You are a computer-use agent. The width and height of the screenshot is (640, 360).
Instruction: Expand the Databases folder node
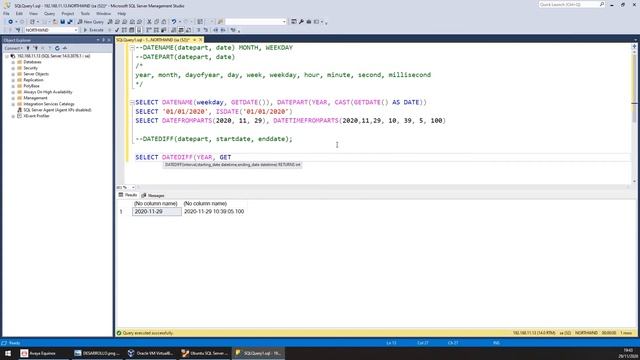(13, 62)
